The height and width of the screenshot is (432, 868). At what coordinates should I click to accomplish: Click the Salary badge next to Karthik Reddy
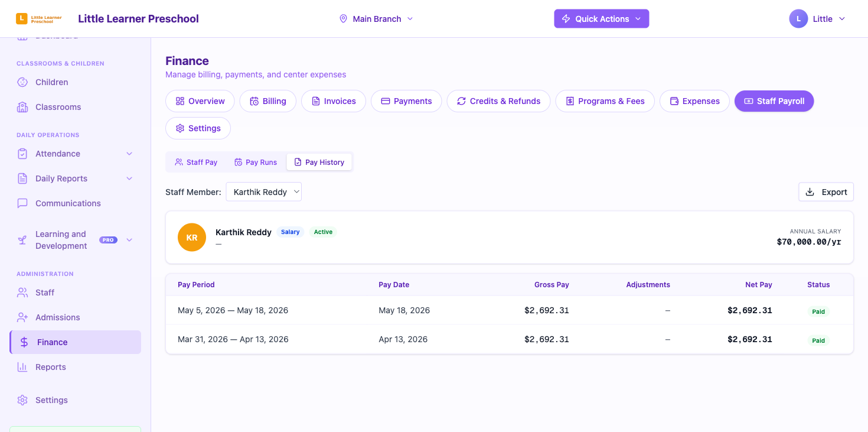point(291,232)
